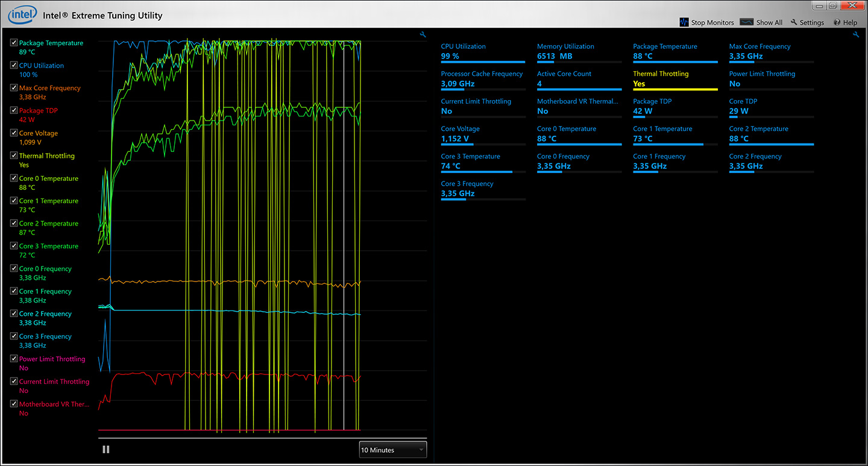Viewport: 868px width, 466px height.
Task: Toggle Motherboard VR Thermal checkbox
Action: [14, 405]
